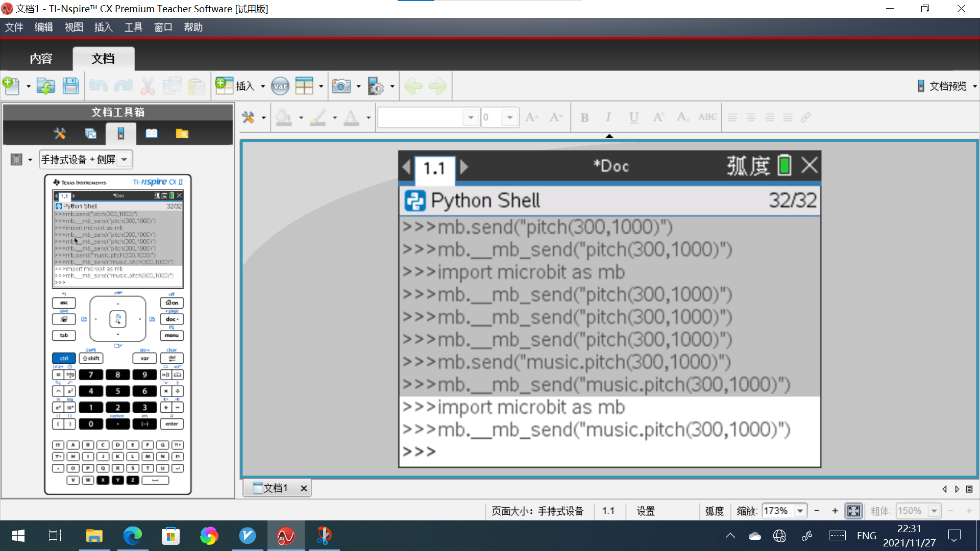Switch to the Content tab

click(x=41, y=59)
